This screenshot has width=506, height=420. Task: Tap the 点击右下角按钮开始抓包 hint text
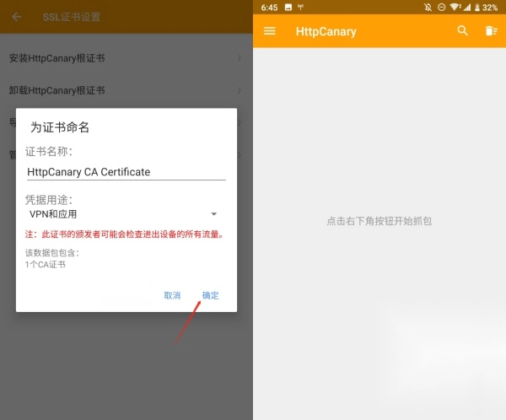pos(379,221)
